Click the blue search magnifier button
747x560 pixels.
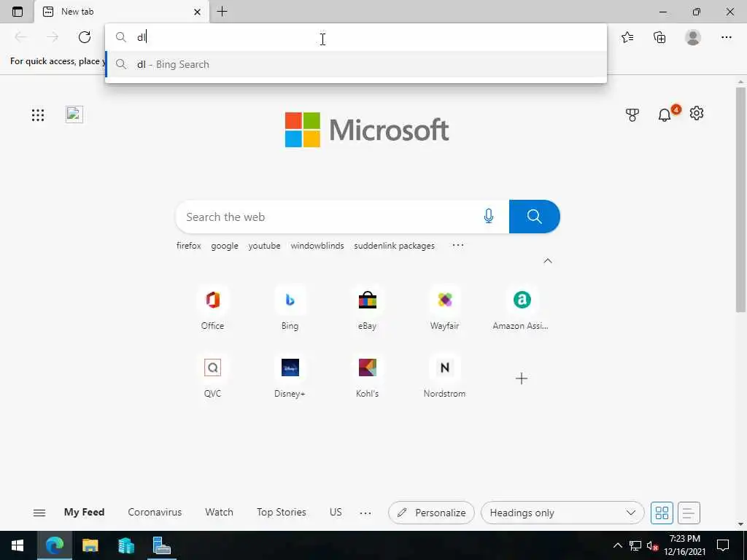pos(535,217)
